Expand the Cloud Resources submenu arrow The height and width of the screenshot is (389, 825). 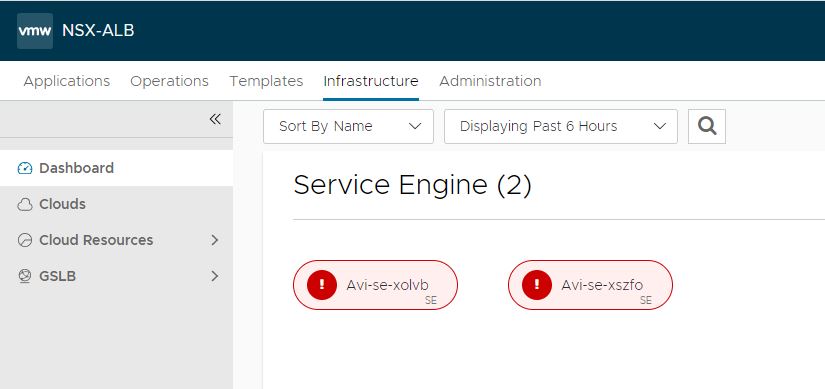pyautogui.click(x=215, y=240)
